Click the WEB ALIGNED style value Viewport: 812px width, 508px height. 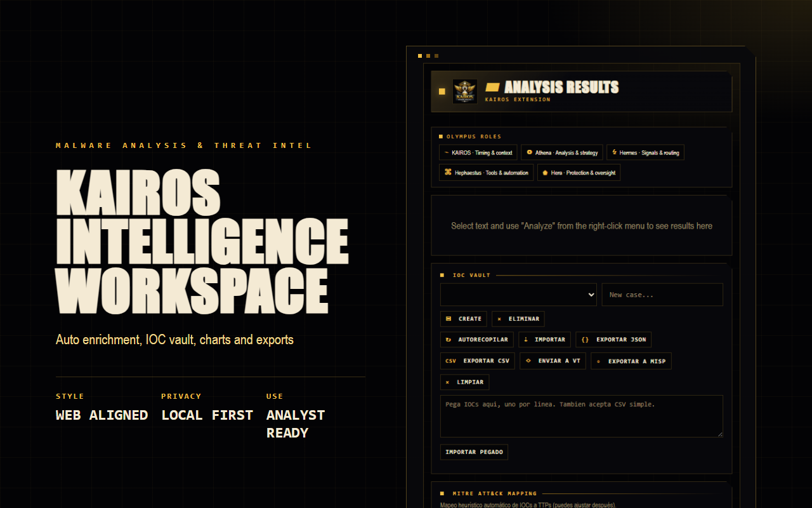pyautogui.click(x=101, y=415)
